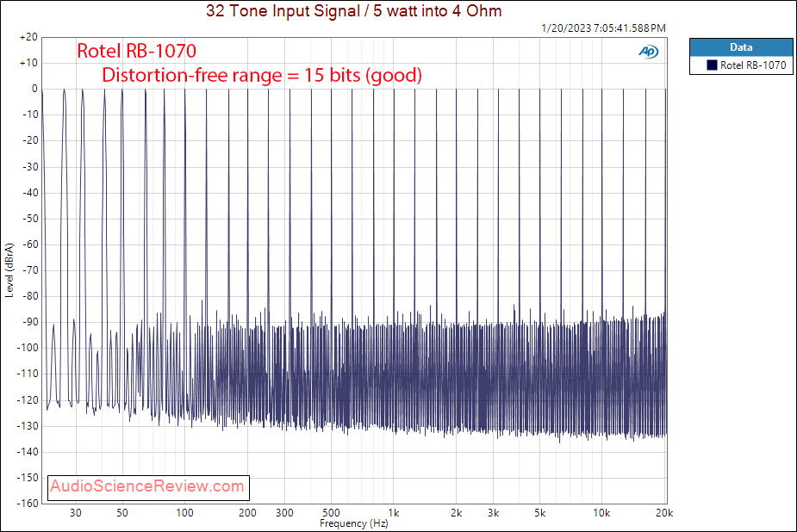Click the 200 Hz frequency axis label
The width and height of the screenshot is (797, 532).
(x=247, y=513)
